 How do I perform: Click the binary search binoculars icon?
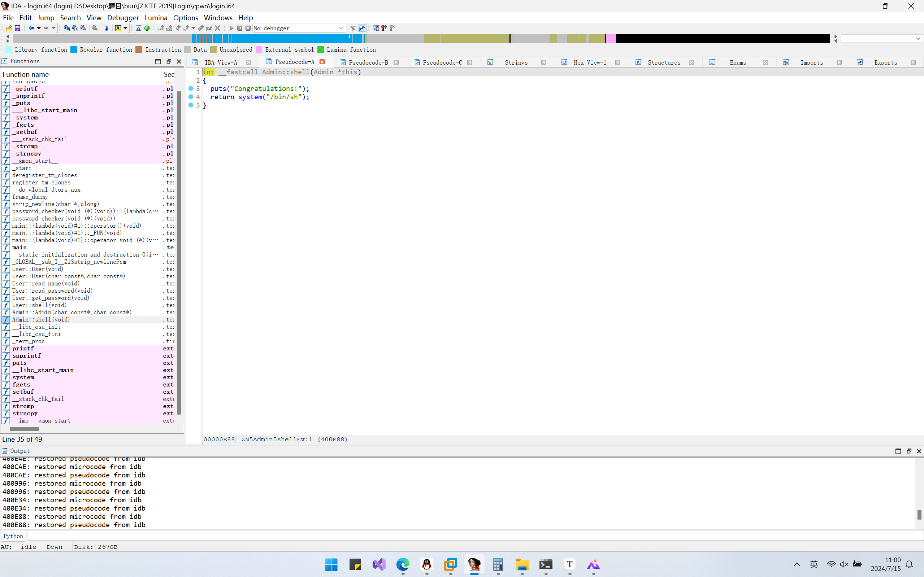click(84, 28)
